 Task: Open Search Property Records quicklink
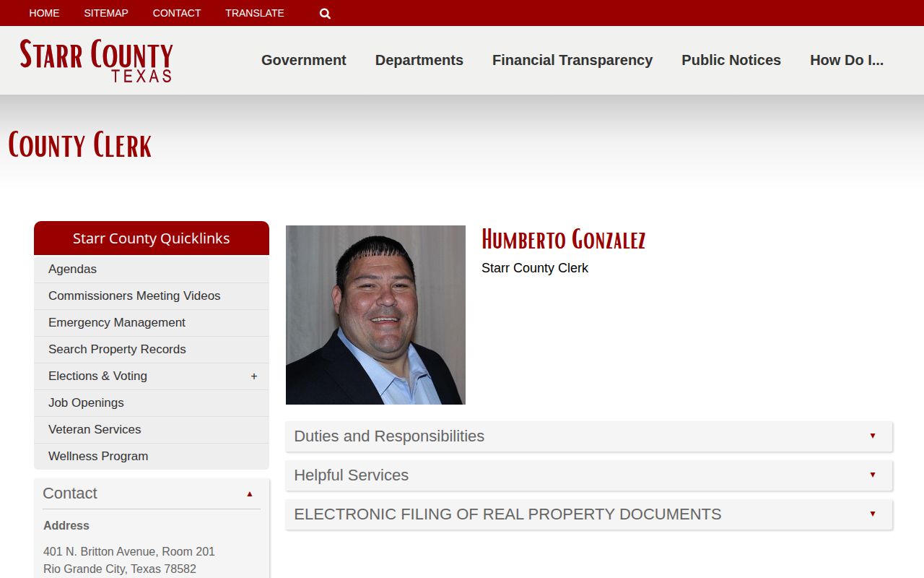pos(152,349)
